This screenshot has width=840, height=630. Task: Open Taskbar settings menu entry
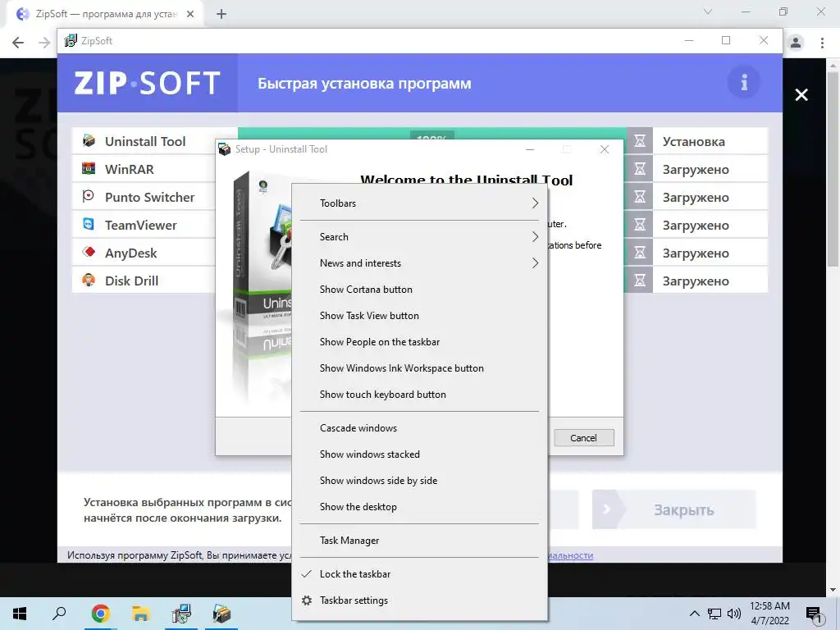(419, 600)
